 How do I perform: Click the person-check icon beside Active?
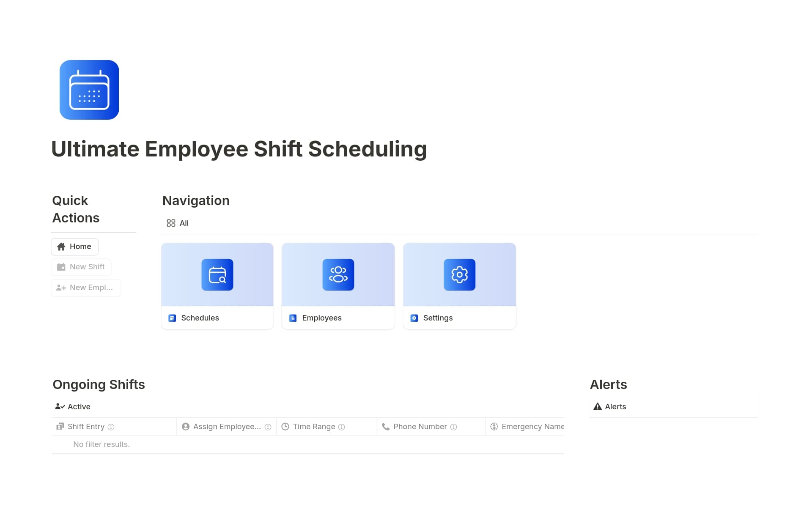(59, 406)
